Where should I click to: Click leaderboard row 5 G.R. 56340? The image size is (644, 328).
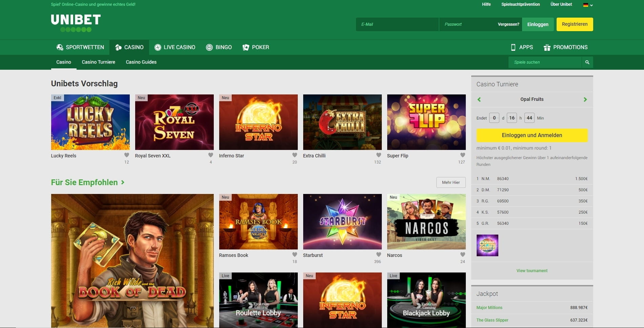(x=532, y=223)
